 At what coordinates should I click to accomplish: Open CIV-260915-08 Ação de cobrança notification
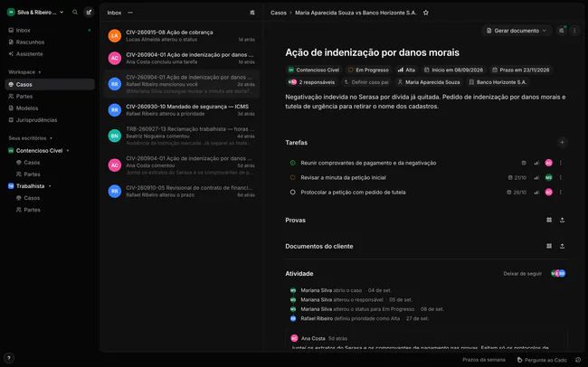182,35
